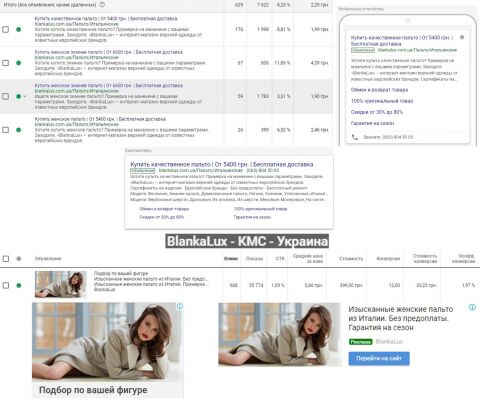
Task: Select checkbox for ad with 11,06 % CTR
Action: pyautogui.click(x=6, y=63)
